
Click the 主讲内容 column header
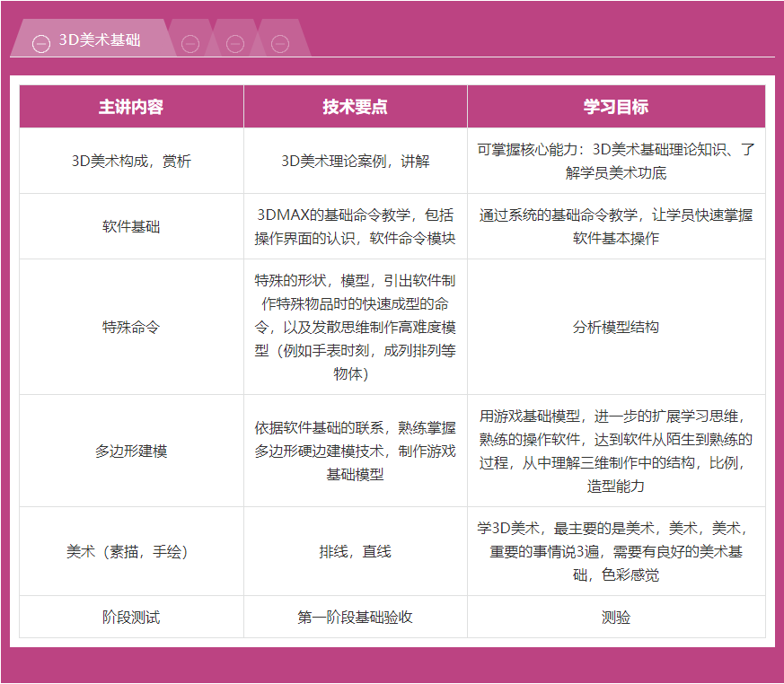131,107
